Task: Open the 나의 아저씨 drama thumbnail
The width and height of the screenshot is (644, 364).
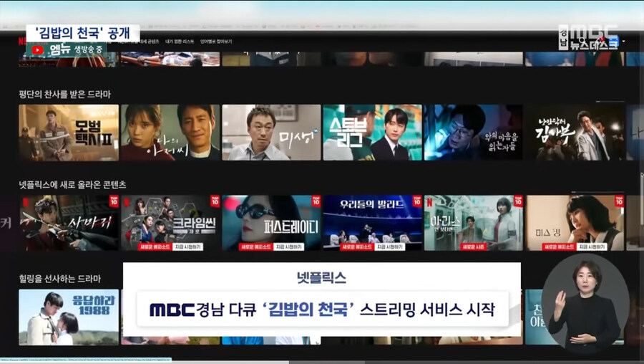Action: pos(170,133)
